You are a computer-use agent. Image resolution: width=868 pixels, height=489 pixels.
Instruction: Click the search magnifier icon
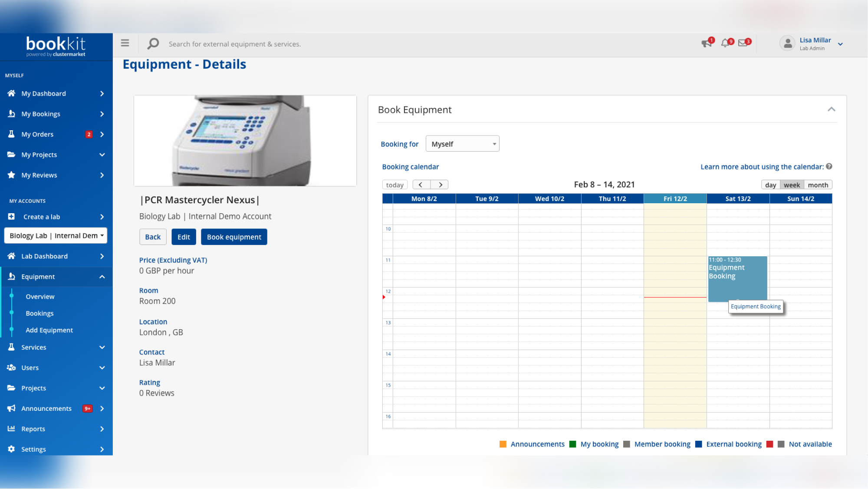(153, 43)
